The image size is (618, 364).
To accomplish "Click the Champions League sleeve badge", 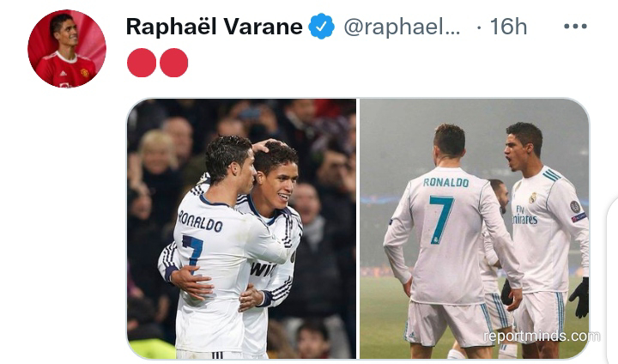I will point(575,207).
